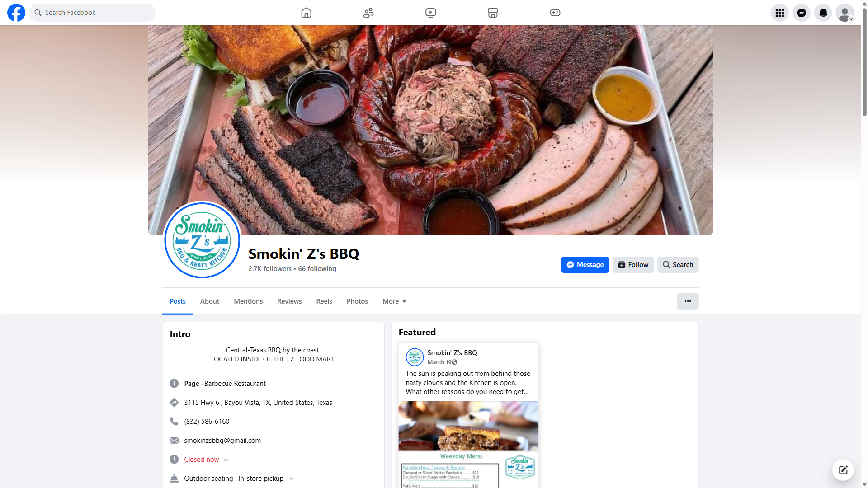Focus the Search Facebook field

[92, 13]
